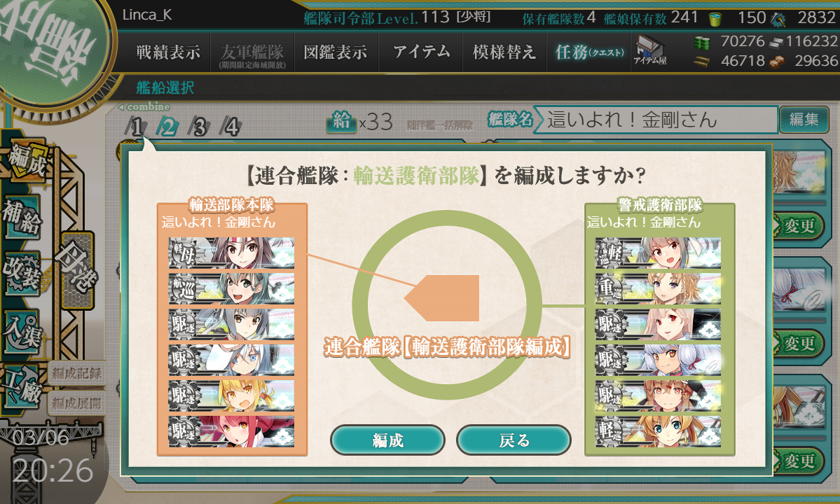
Task: Click the 母港 home port icon
Action: (78, 272)
